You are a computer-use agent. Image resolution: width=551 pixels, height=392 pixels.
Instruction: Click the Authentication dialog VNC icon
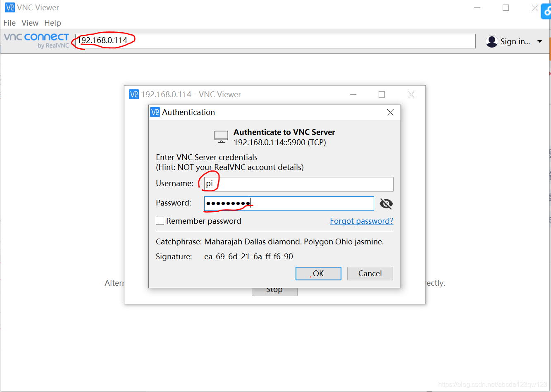(155, 112)
